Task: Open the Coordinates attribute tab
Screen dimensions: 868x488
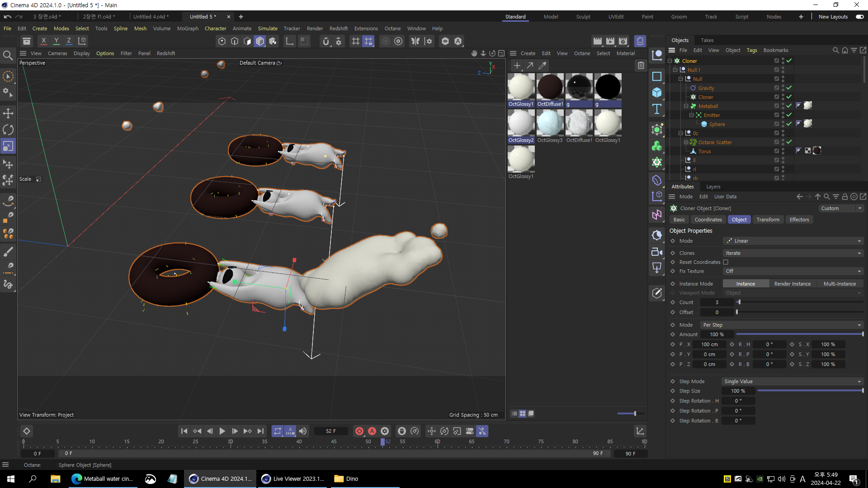Action: click(x=708, y=220)
